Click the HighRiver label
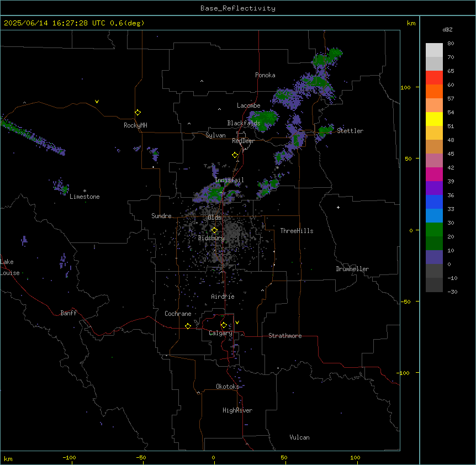 [237, 410]
